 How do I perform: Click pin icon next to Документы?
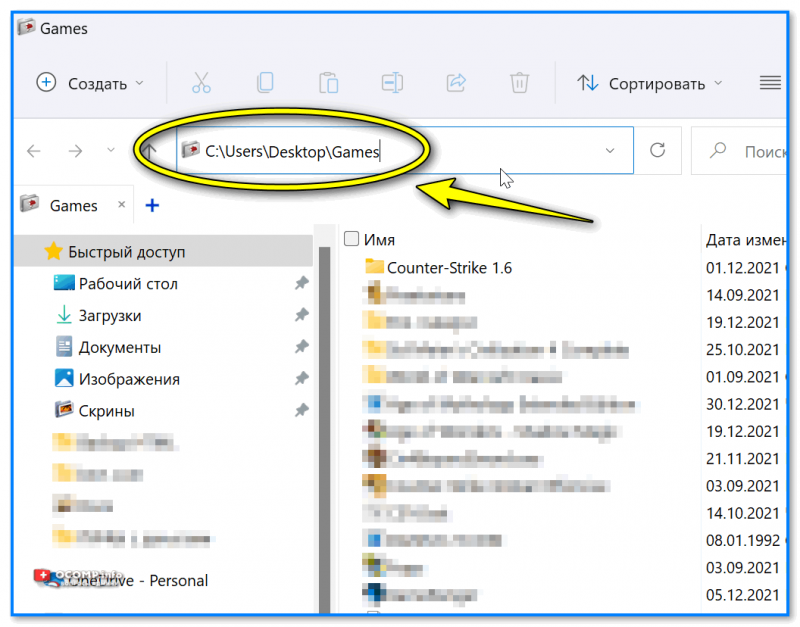(302, 347)
